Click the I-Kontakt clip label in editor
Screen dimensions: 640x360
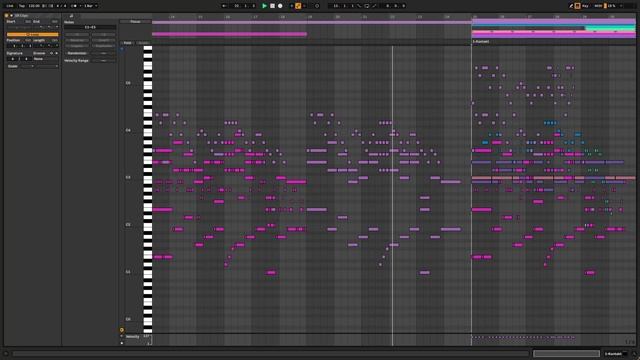pos(481,42)
